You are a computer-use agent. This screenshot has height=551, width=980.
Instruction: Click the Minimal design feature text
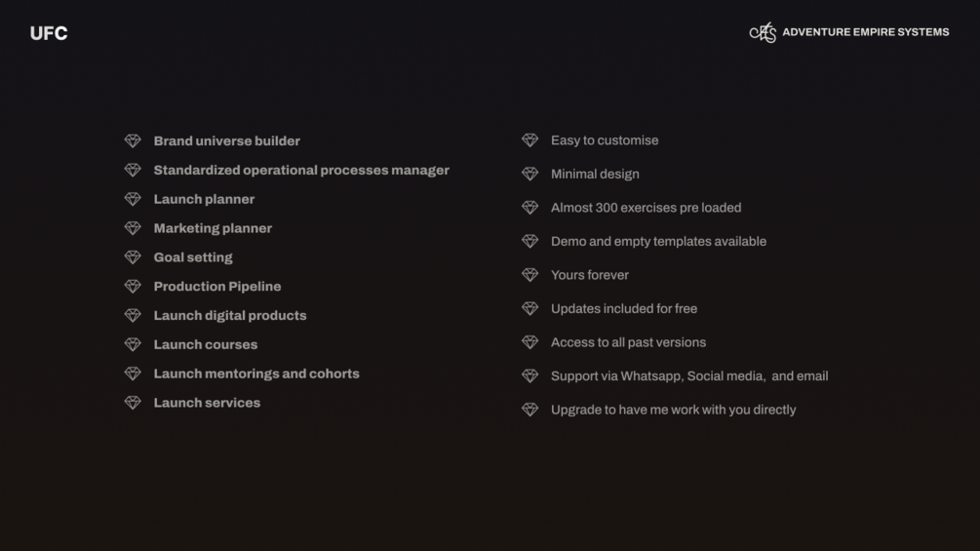[595, 175]
